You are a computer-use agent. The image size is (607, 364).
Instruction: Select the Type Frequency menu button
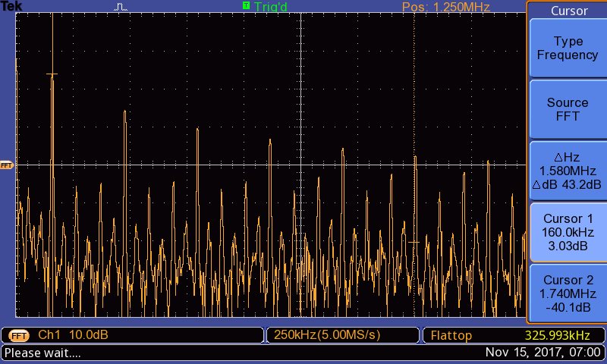coord(567,48)
